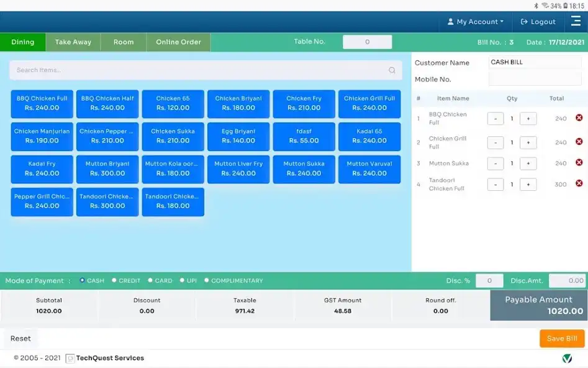Expand the My Account dropdown
588x368 pixels.
click(475, 22)
